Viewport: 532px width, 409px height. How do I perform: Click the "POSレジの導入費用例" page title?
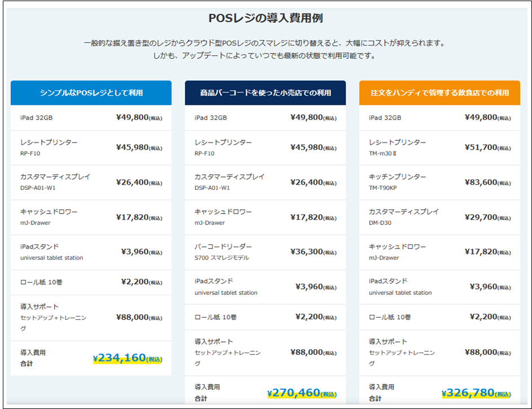click(x=266, y=17)
